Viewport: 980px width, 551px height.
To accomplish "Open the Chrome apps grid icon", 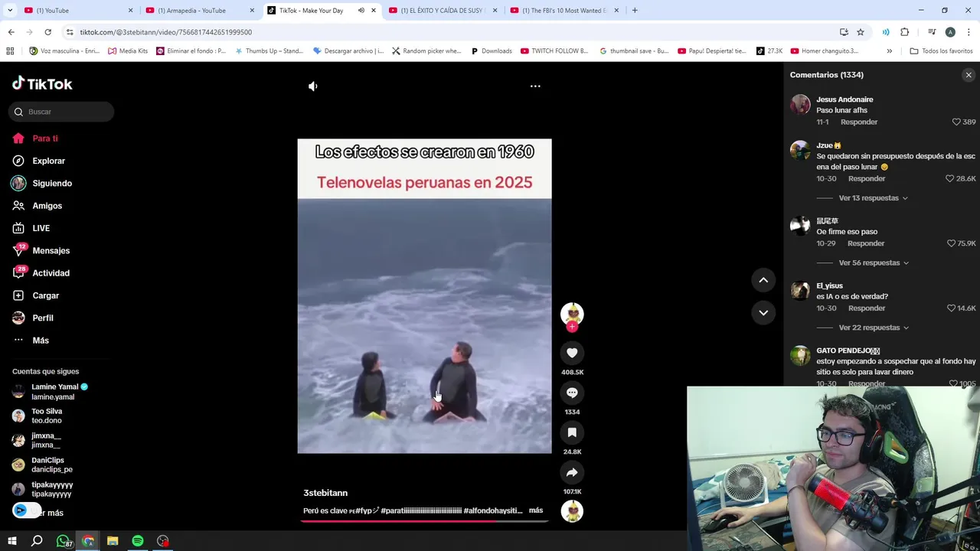I will 10,51.
